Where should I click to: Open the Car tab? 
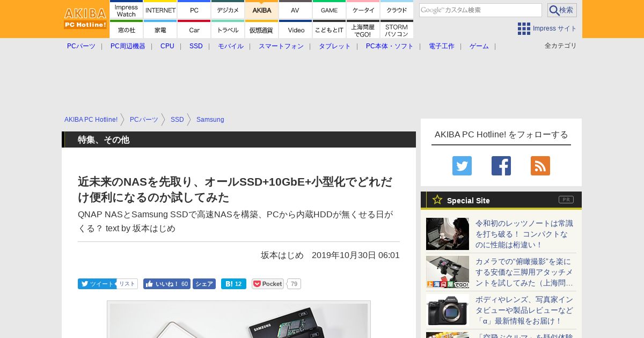(194, 30)
